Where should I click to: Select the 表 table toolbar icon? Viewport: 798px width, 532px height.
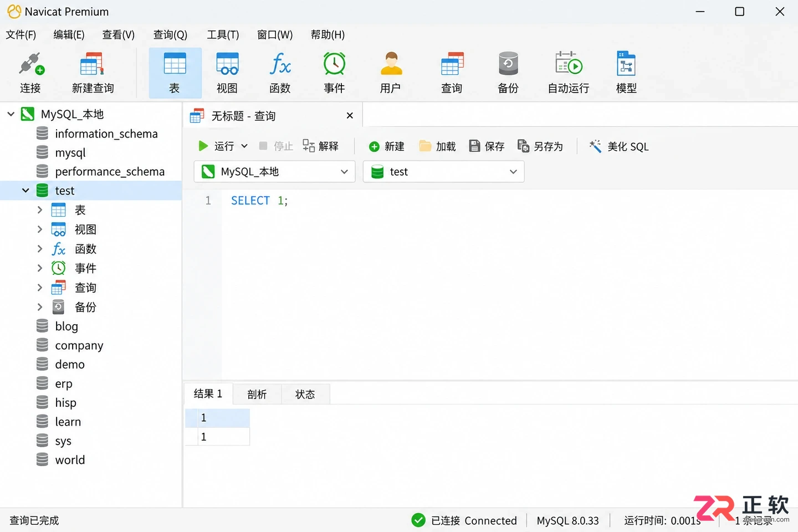click(x=175, y=73)
